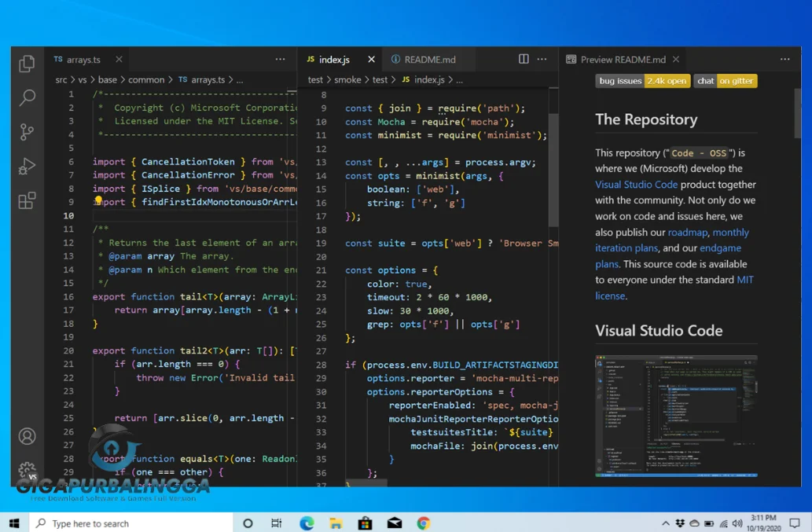The height and width of the screenshot is (532, 812).
Task: Close the arrays.ts tab
Action: [x=119, y=60]
